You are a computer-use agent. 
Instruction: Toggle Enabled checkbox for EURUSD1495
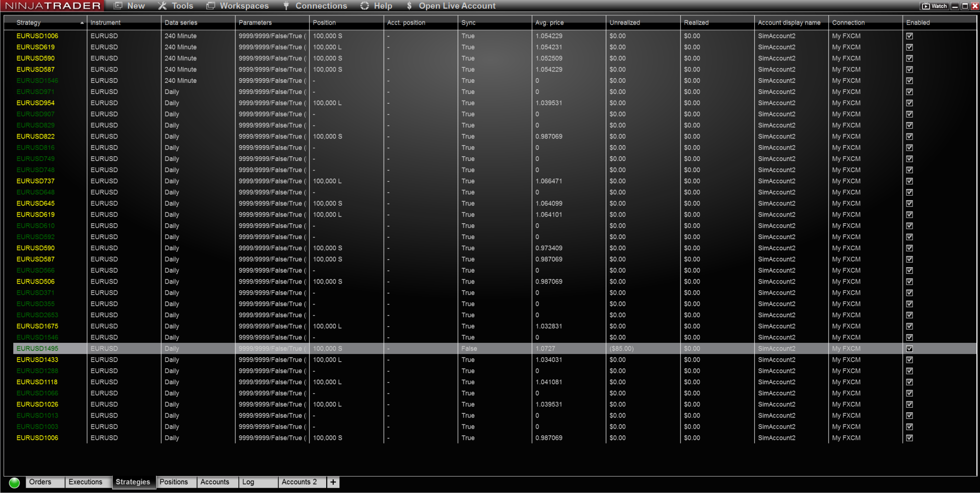point(910,349)
